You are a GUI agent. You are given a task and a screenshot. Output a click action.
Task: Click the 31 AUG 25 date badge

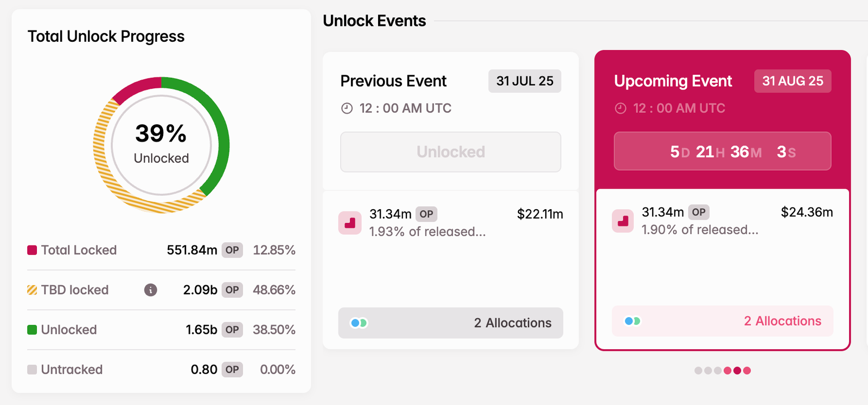792,81
